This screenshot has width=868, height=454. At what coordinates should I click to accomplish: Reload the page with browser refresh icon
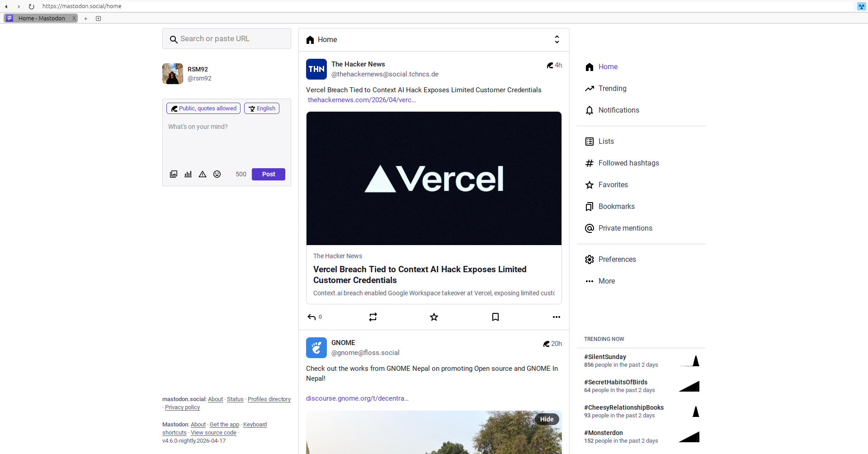point(31,6)
